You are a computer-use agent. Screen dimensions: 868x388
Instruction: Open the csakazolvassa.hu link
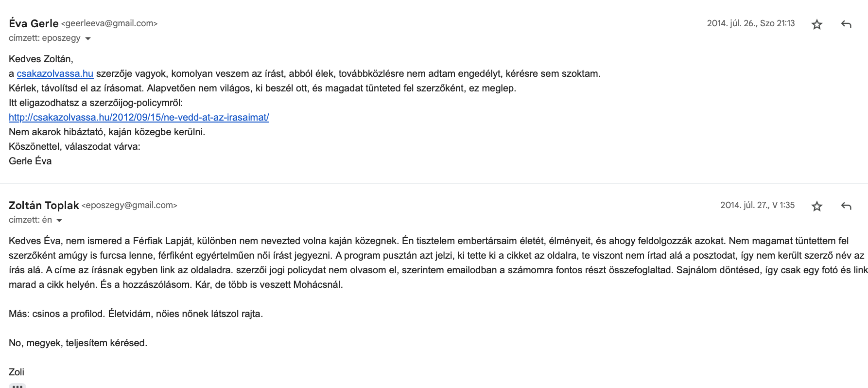tap(55, 73)
